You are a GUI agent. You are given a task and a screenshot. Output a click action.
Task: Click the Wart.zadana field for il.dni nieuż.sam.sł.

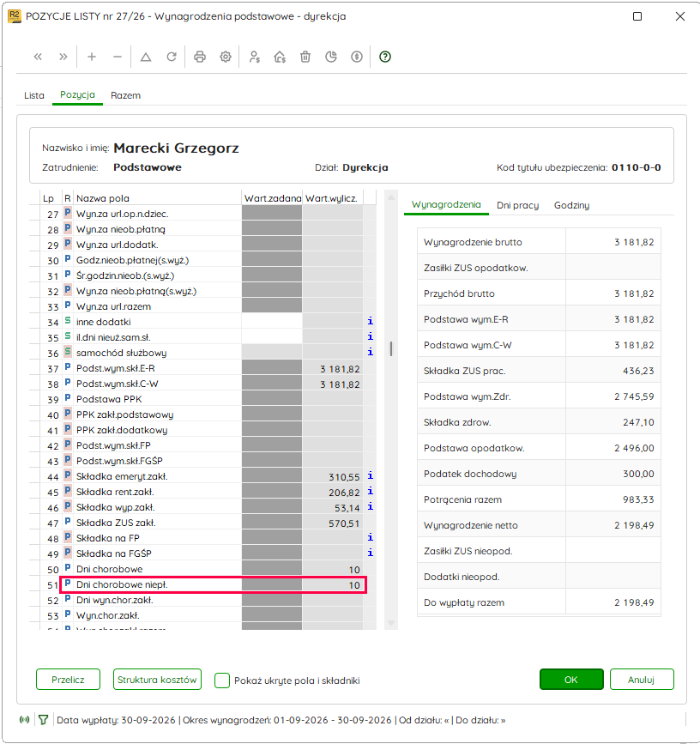coord(272,337)
